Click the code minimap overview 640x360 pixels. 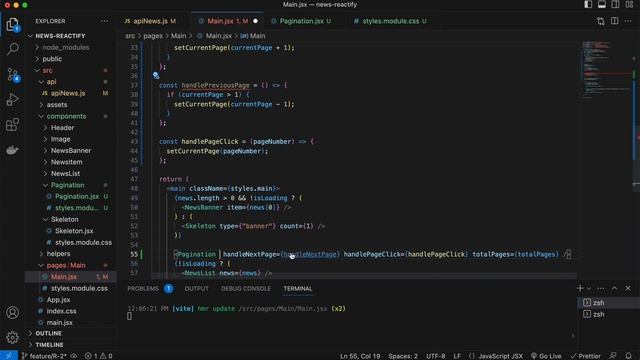tap(606, 69)
